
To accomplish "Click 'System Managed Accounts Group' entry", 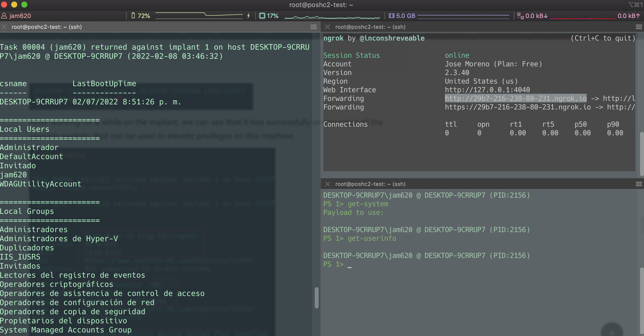I will click(x=66, y=330).
